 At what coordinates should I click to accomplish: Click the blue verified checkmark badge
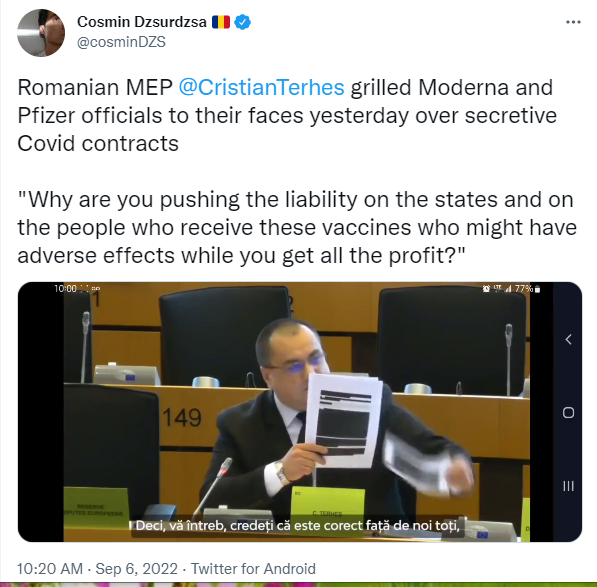click(242, 22)
